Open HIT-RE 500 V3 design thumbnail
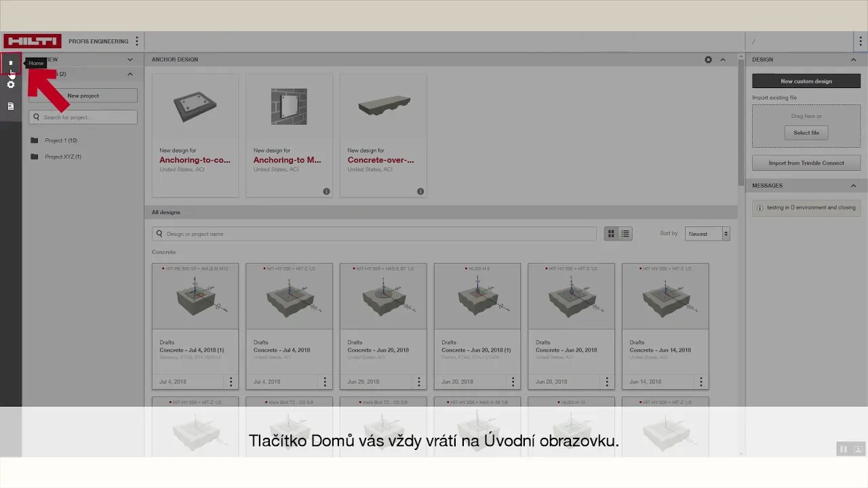 point(195,297)
